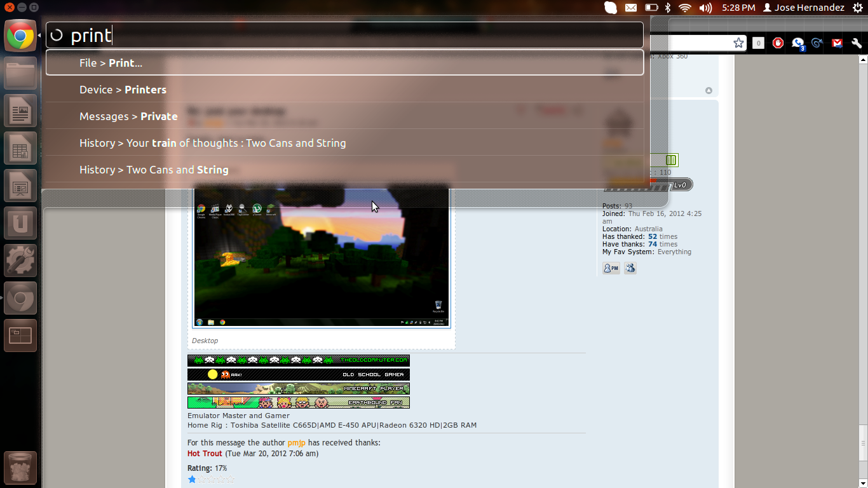868x488 pixels.
Task: Launch LibreOffice Calc from the launcher
Action: pos(20,149)
